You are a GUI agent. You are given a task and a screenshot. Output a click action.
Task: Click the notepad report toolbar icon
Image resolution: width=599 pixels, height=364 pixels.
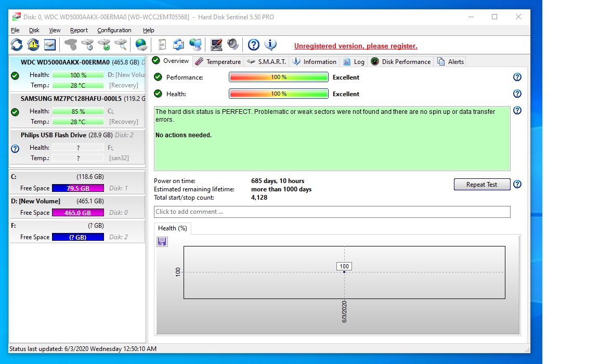162,45
